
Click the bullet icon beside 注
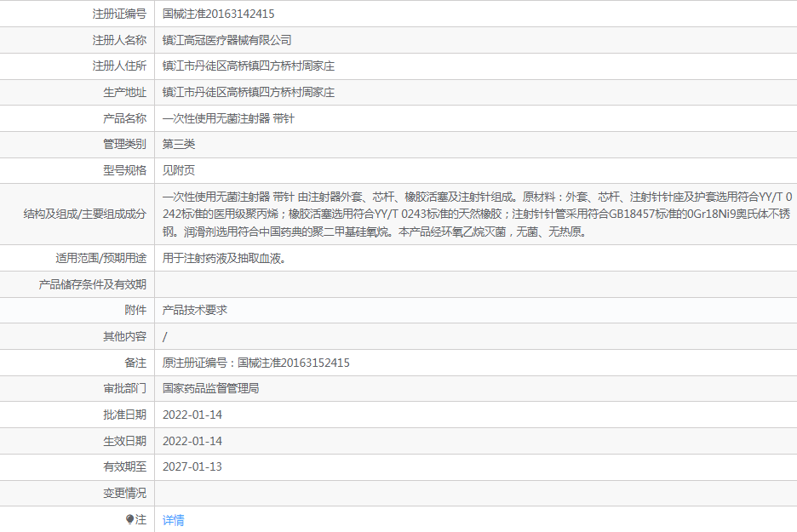[x=130, y=519]
